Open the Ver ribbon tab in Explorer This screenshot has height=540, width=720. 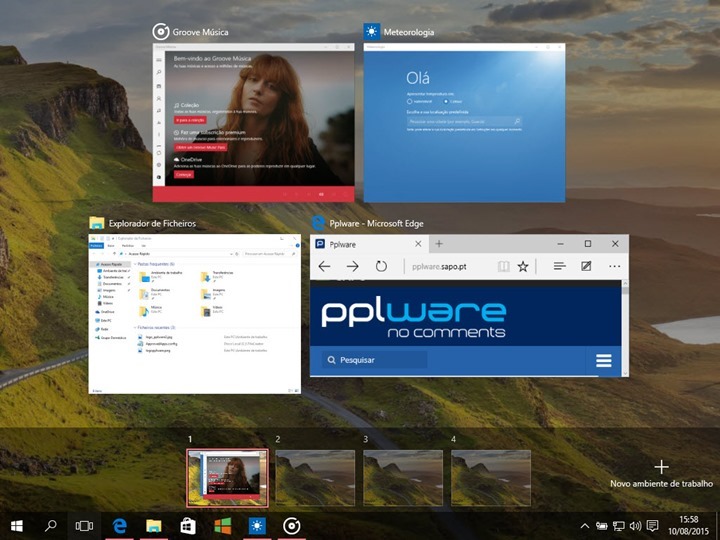(x=144, y=246)
